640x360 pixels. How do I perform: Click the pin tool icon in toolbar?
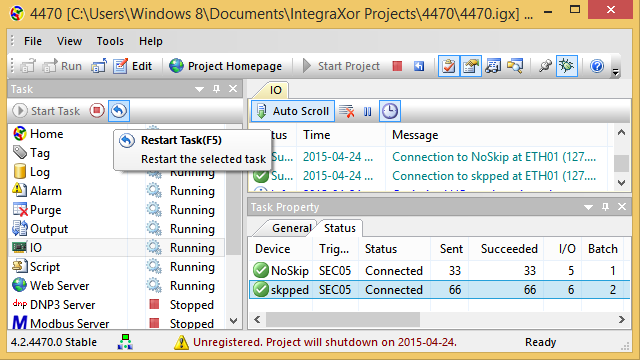tap(545, 66)
